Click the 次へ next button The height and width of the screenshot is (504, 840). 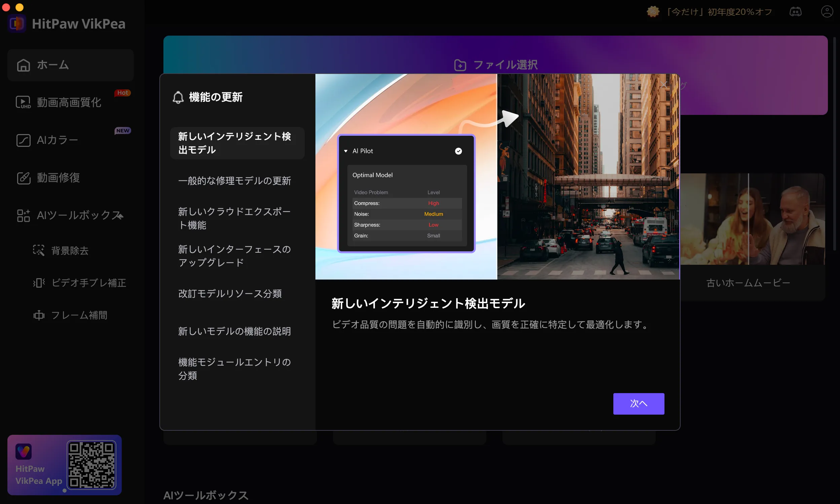(x=639, y=404)
